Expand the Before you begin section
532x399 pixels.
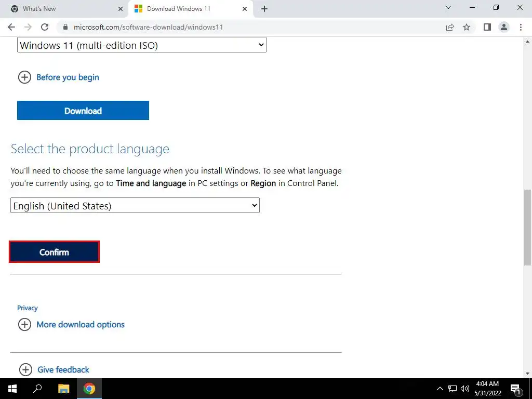(x=58, y=77)
